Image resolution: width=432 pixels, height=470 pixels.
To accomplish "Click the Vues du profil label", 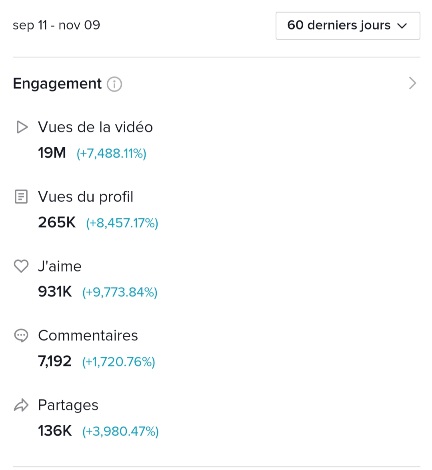I will (x=85, y=197).
